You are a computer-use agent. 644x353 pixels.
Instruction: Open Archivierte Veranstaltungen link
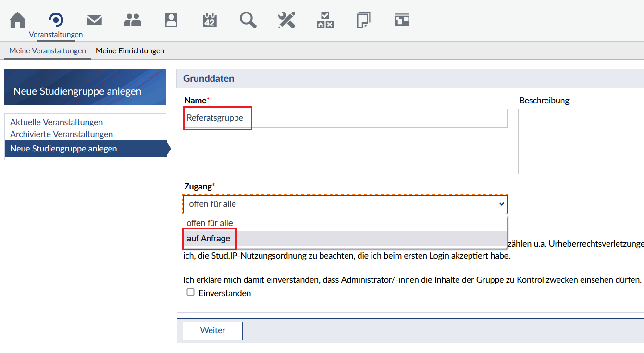62,134
